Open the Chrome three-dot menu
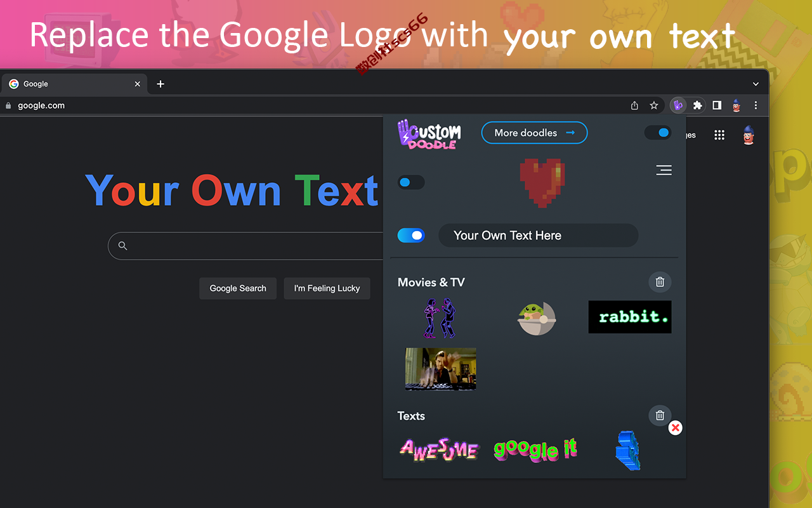Screen dimensions: 812x508 [x=756, y=105]
